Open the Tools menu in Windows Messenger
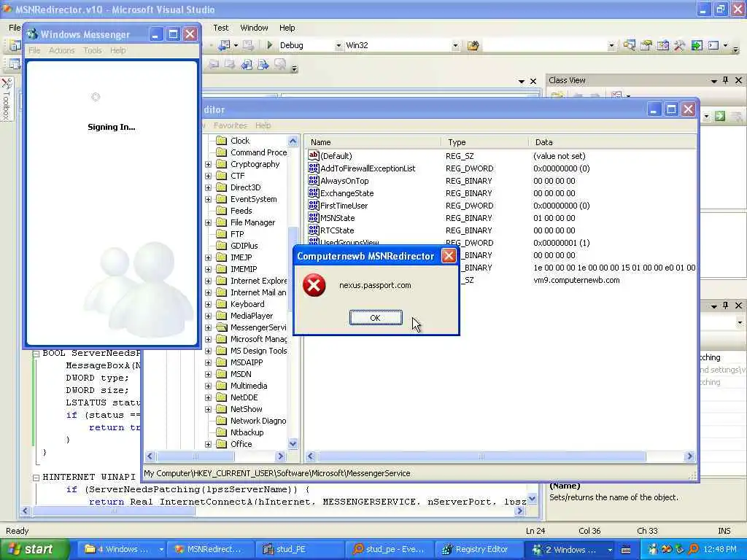 coord(93,50)
